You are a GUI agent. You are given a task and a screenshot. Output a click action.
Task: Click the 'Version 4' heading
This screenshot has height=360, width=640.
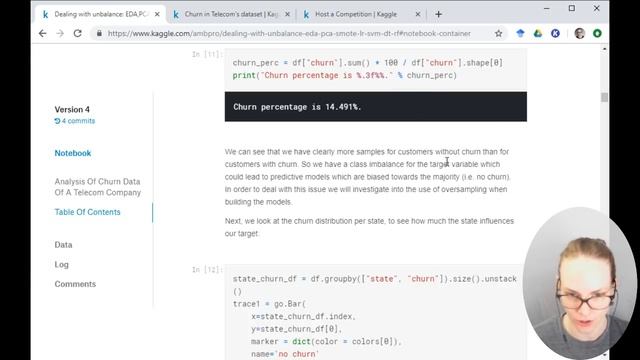tap(72, 109)
